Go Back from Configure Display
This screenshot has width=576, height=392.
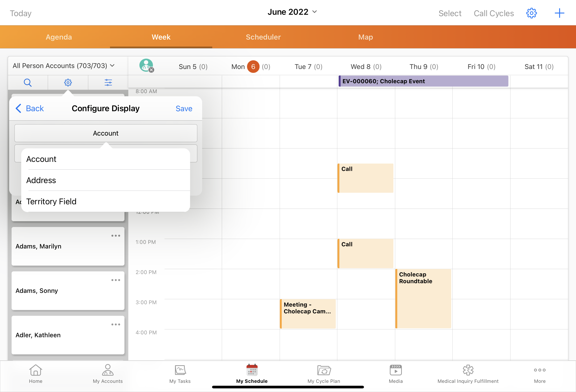click(30, 108)
